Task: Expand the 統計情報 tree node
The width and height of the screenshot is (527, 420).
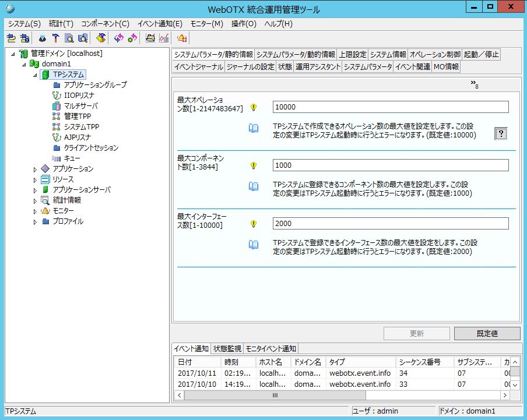Action: 35,200
